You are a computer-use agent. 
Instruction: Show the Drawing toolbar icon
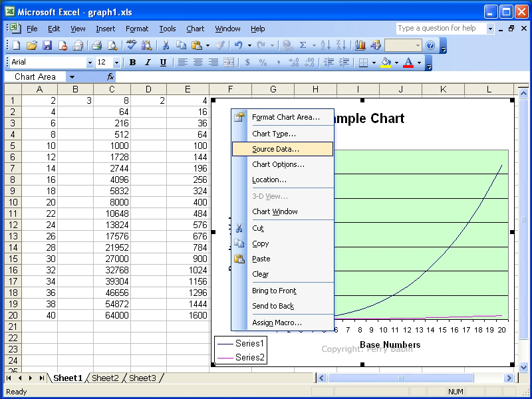pyautogui.click(x=376, y=45)
